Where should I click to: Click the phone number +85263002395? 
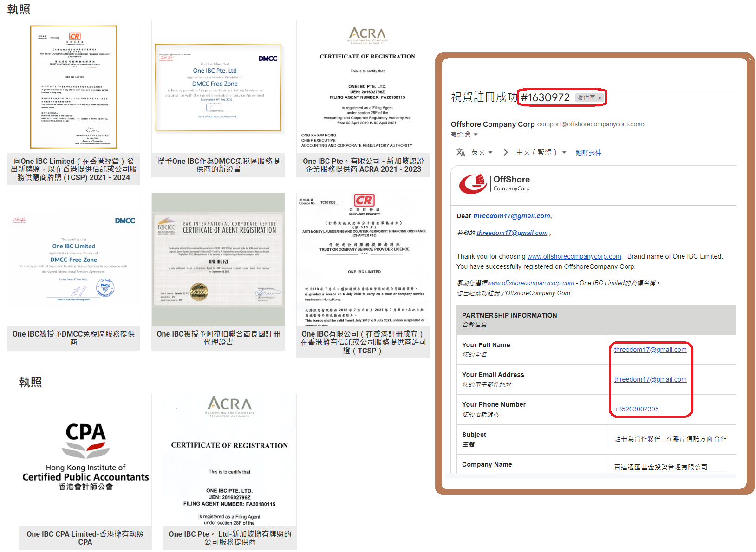click(636, 409)
